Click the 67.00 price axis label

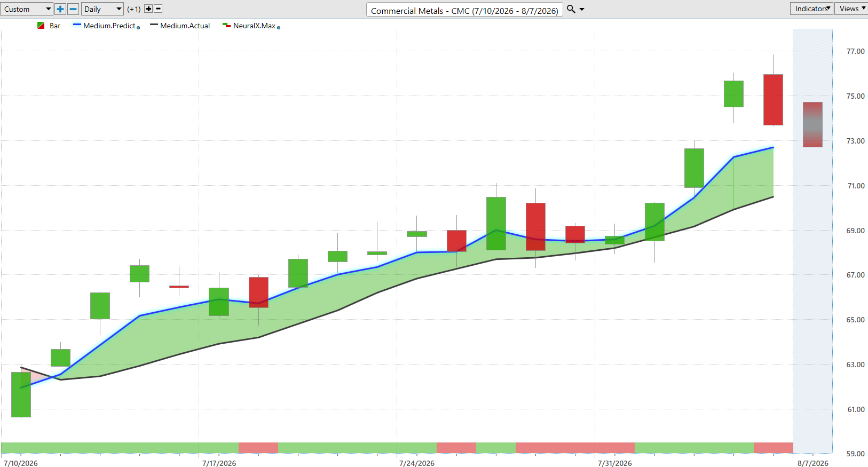856,275
